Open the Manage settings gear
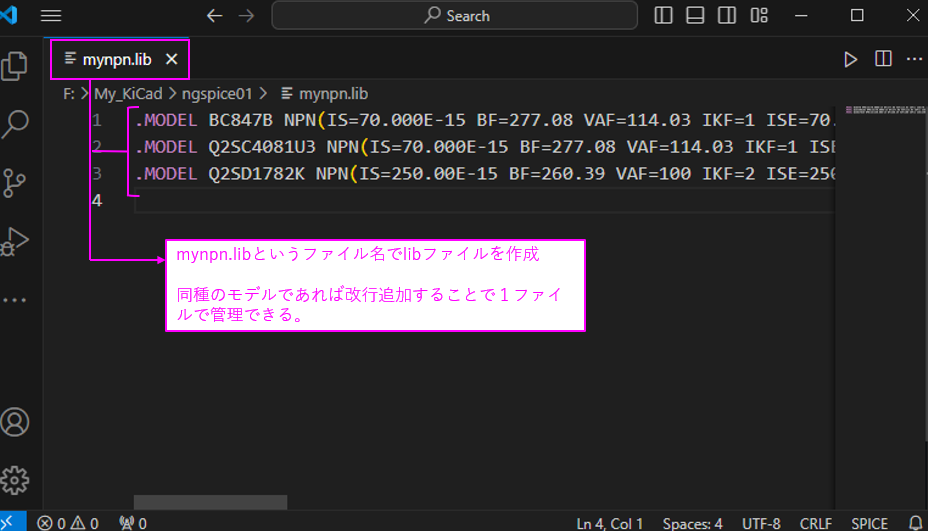The image size is (928, 531). click(x=15, y=480)
